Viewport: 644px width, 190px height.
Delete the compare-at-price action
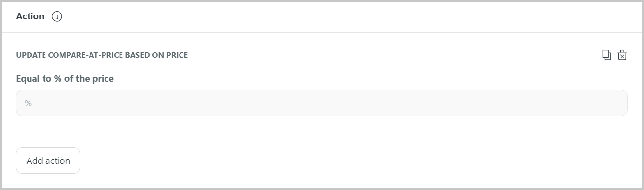pyautogui.click(x=622, y=55)
